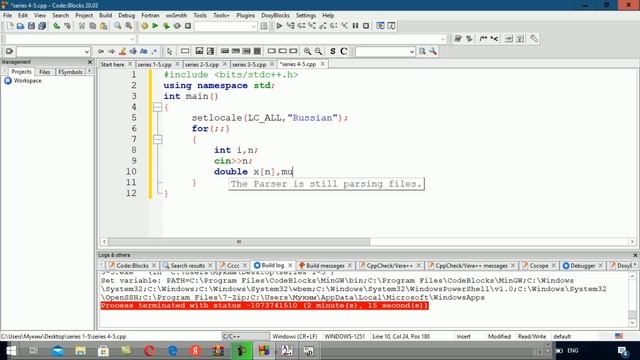The height and width of the screenshot is (360, 640).
Task: Build the project with the gear icon
Action: point(144,26)
